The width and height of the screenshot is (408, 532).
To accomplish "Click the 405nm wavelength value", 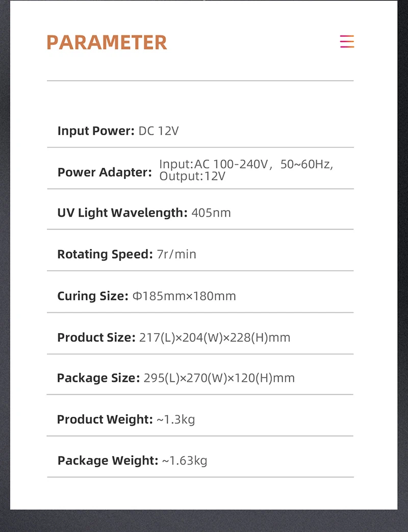I will pos(211,213).
